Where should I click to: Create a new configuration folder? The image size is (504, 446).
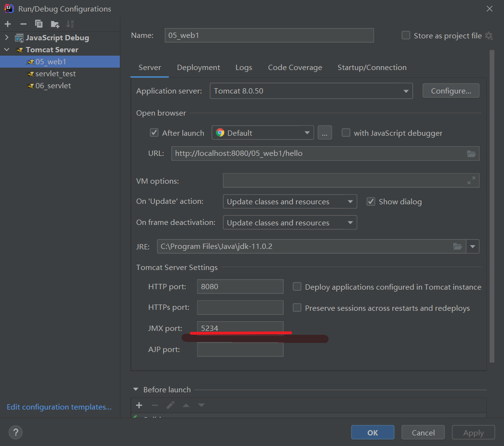pos(55,24)
